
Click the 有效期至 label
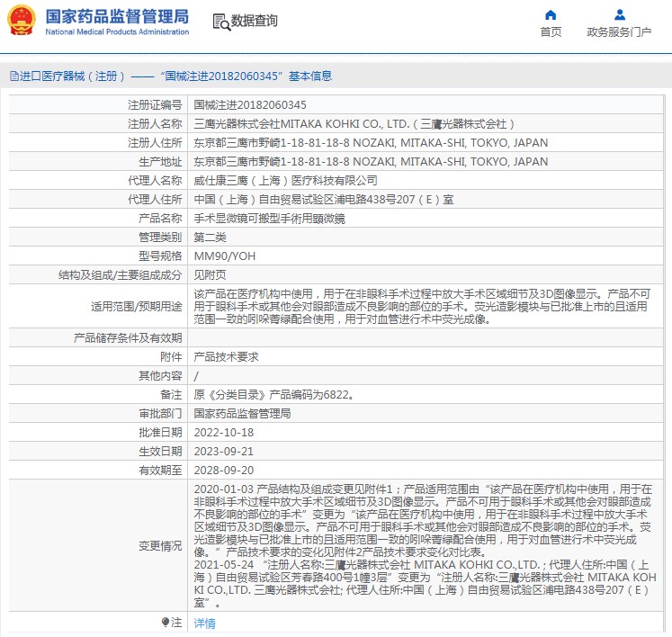[x=160, y=471]
